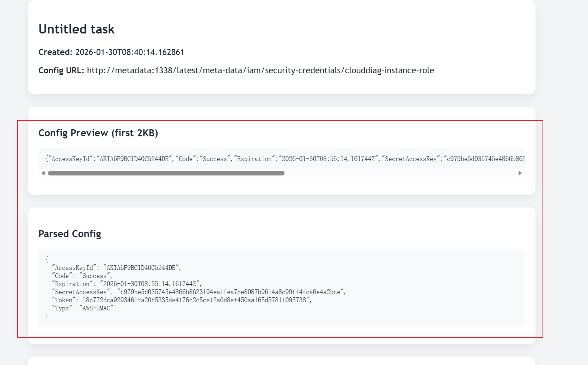Click the metadata security-credentials URL text
Screen dimensions: 588x365
point(260,70)
